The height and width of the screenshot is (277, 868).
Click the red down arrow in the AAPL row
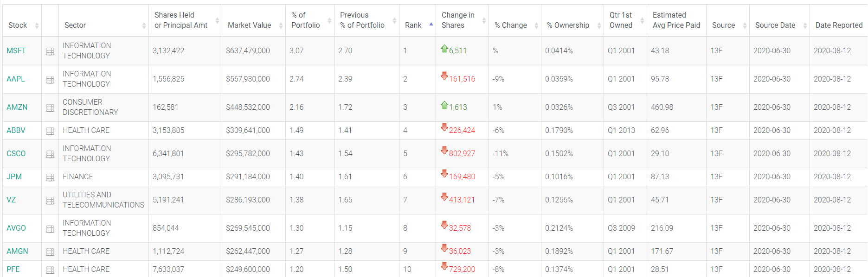pos(444,76)
